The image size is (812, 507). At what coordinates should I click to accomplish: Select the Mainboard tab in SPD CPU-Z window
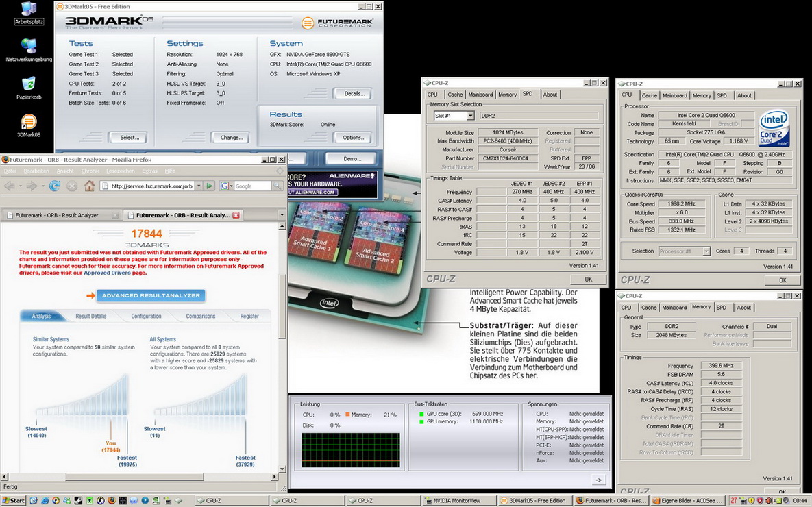[480, 95]
